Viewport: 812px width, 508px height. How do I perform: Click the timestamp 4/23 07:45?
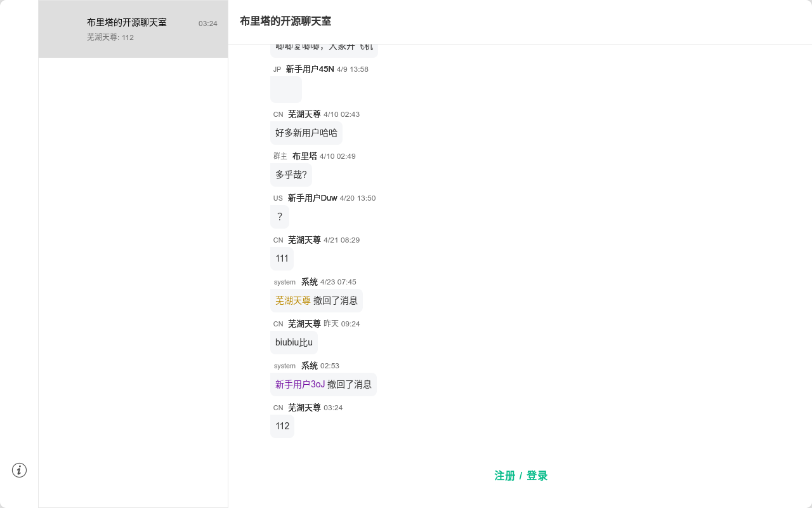point(338,282)
